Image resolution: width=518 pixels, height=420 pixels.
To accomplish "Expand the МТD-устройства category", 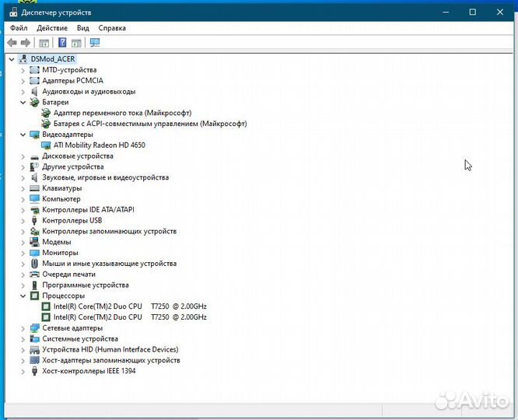I will click(23, 70).
